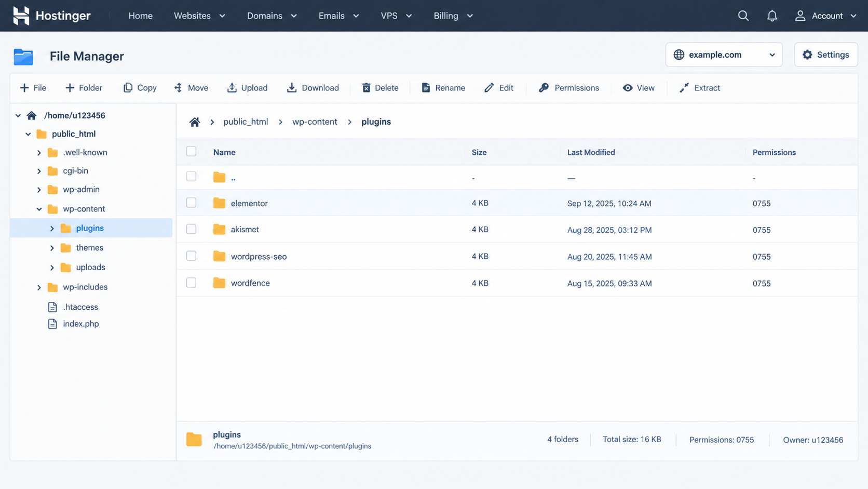868x489 pixels.
Task: Select .htaccess file in tree
Action: tap(80, 307)
